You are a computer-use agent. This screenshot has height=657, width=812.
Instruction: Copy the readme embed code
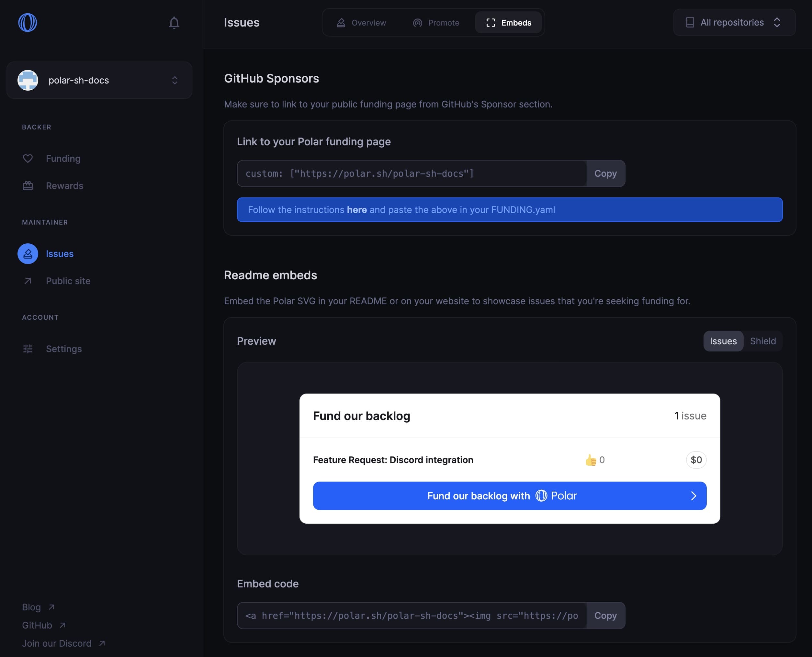605,616
